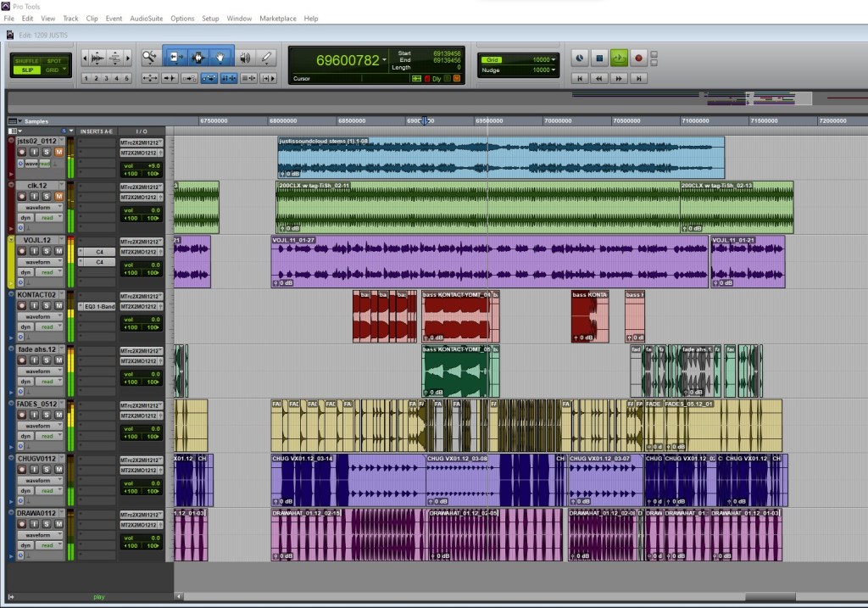Select the Zoomer tool
Viewport: 868px width, 608px height.
pos(150,58)
